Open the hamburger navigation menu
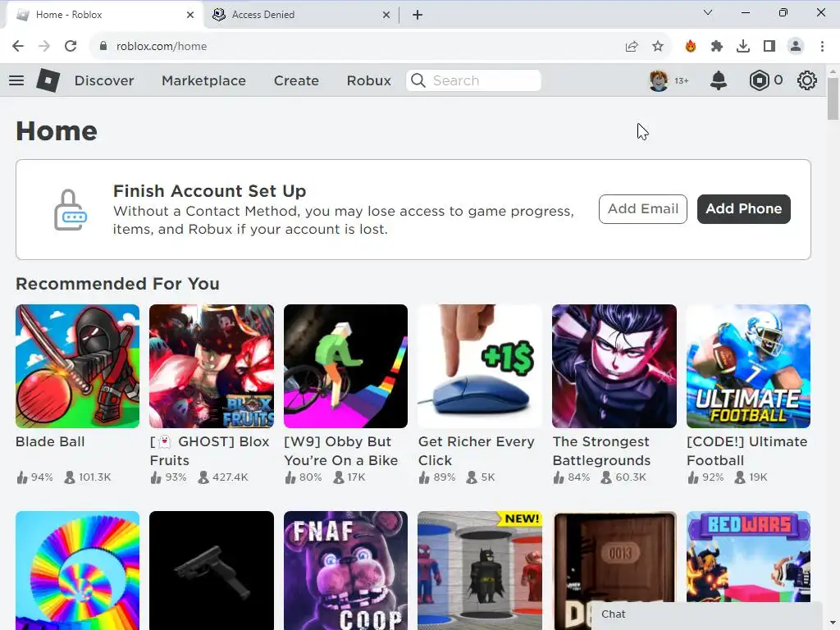This screenshot has width=840, height=630. (16, 80)
